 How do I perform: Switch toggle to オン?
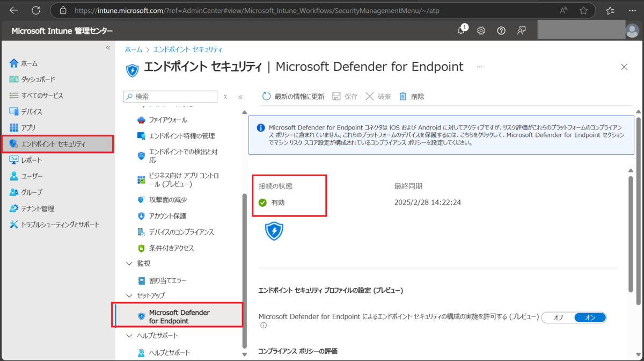click(x=590, y=317)
